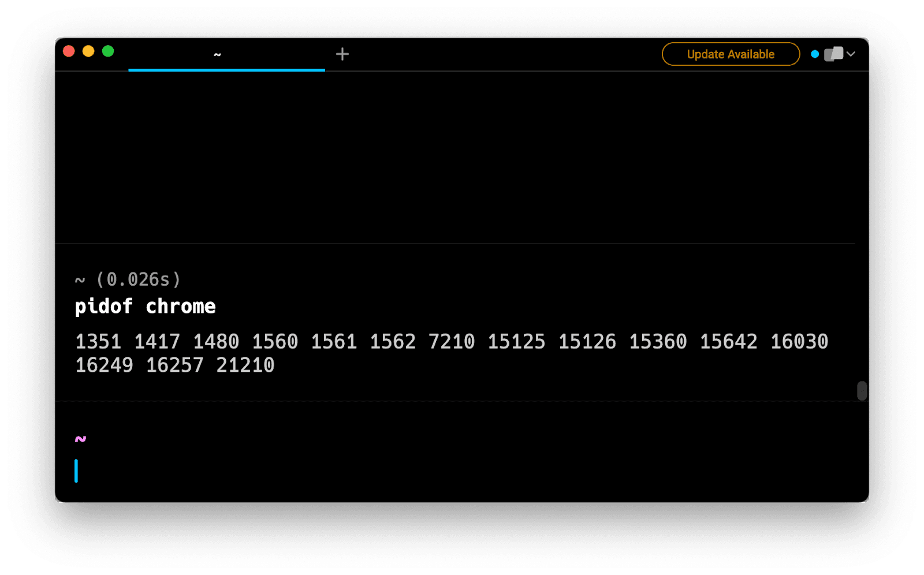
Task: Open a new terminal tab with the plus icon
Action: coord(342,54)
